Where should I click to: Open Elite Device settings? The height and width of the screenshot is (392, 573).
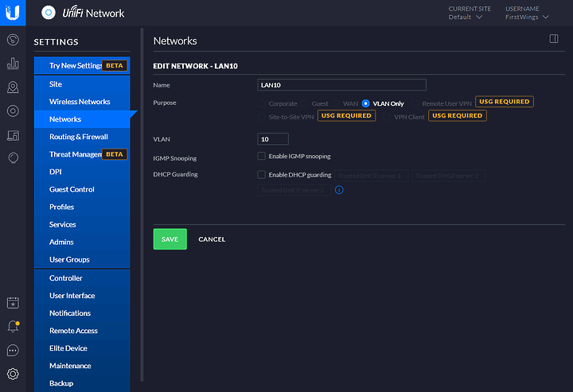[82, 347]
